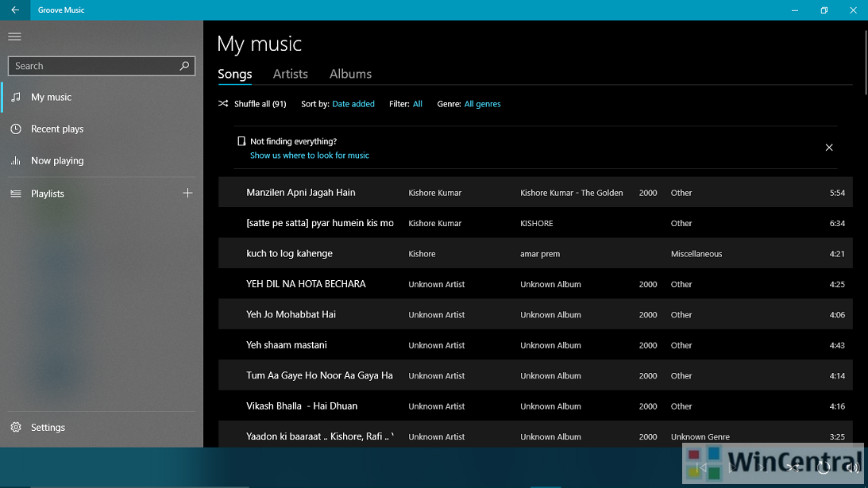Click artist Kishore Kumar in Manzilen row

click(434, 193)
